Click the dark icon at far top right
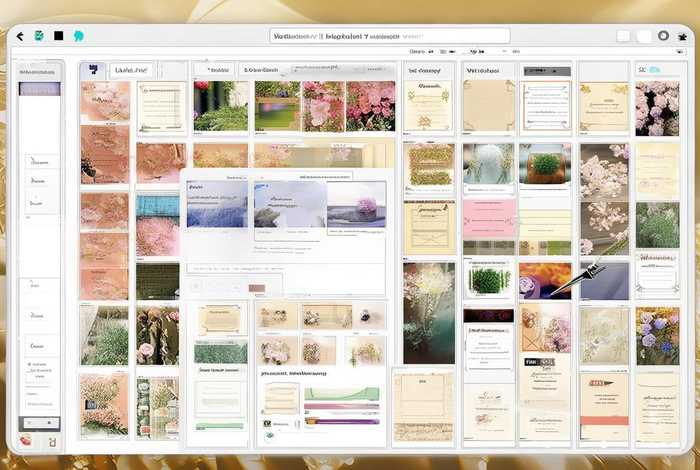The height and width of the screenshot is (470, 700). [x=682, y=36]
